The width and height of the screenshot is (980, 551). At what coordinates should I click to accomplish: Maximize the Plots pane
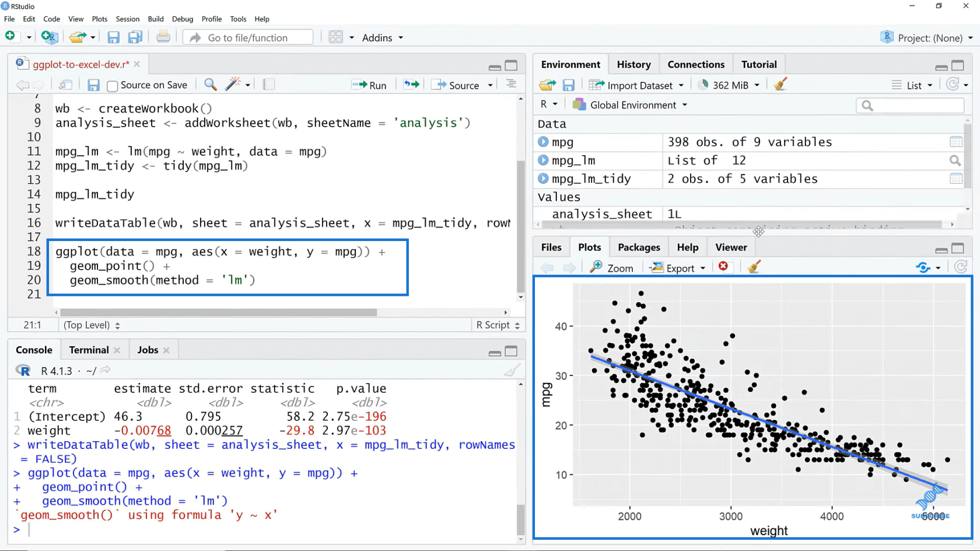point(958,248)
